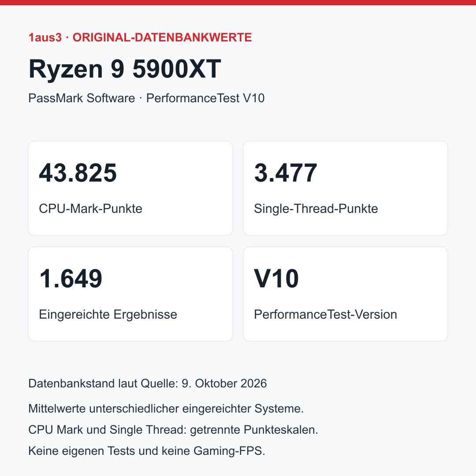Select the 'PerformanceTest-Version' label
Image resolution: width=476 pixels, height=476 pixels.
coord(325,315)
